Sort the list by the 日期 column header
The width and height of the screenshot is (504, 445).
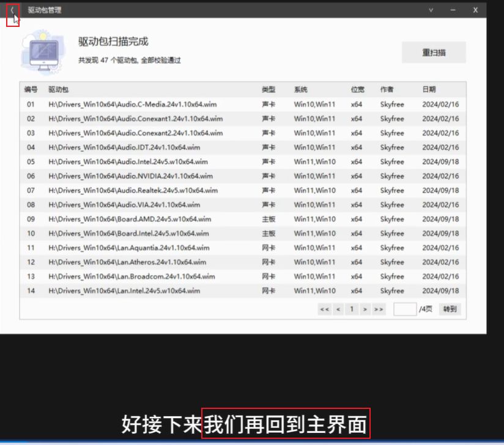429,89
